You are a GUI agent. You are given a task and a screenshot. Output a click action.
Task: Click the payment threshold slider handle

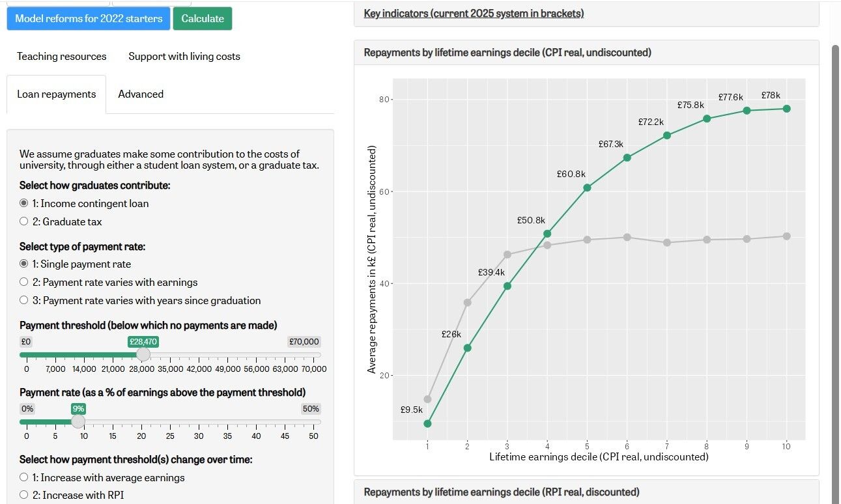tap(143, 355)
